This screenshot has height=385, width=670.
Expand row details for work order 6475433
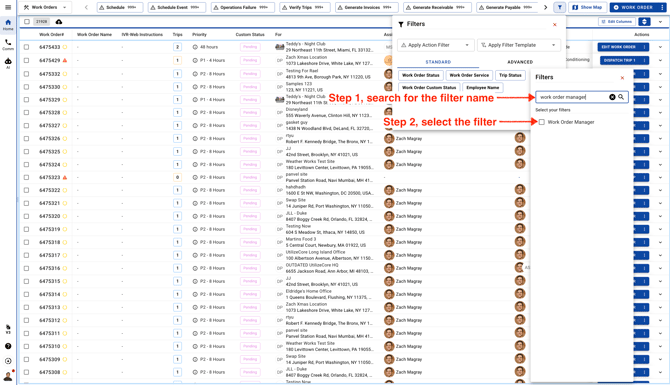pos(660,47)
